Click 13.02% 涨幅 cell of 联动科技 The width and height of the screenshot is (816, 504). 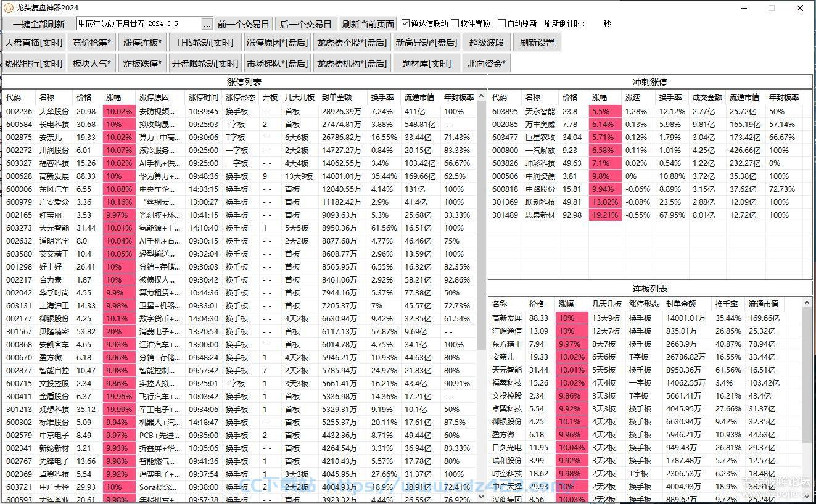(604, 202)
